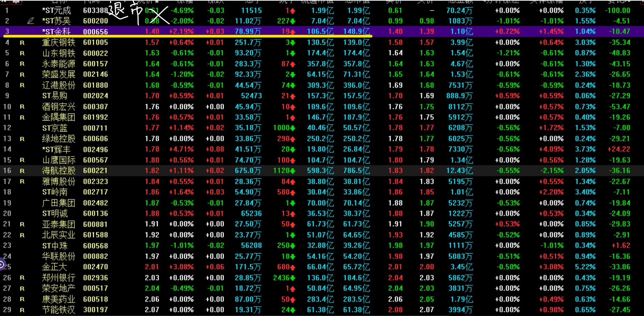644x316 pixels.
Task: Select the 海航控股 stock name
Action: click(59, 171)
